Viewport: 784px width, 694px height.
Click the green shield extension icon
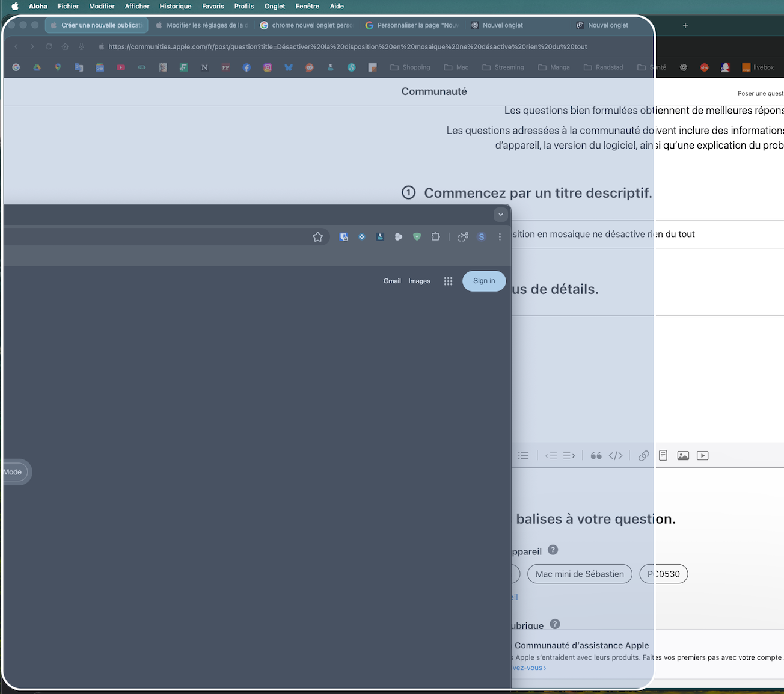click(417, 237)
